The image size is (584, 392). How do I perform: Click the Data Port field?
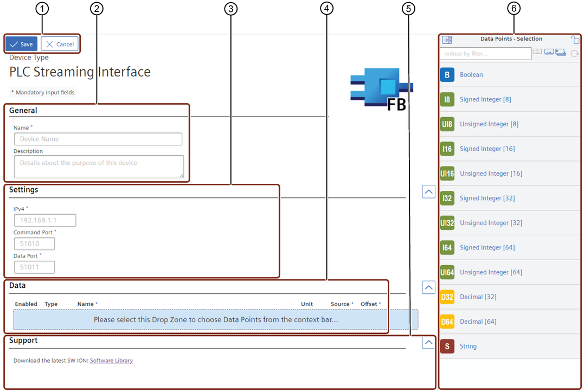coord(34,267)
